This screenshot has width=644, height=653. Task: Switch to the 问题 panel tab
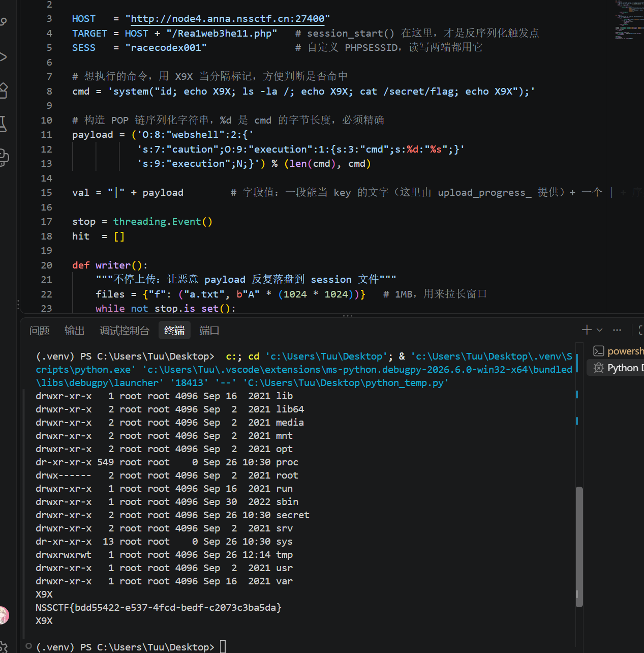(x=40, y=331)
